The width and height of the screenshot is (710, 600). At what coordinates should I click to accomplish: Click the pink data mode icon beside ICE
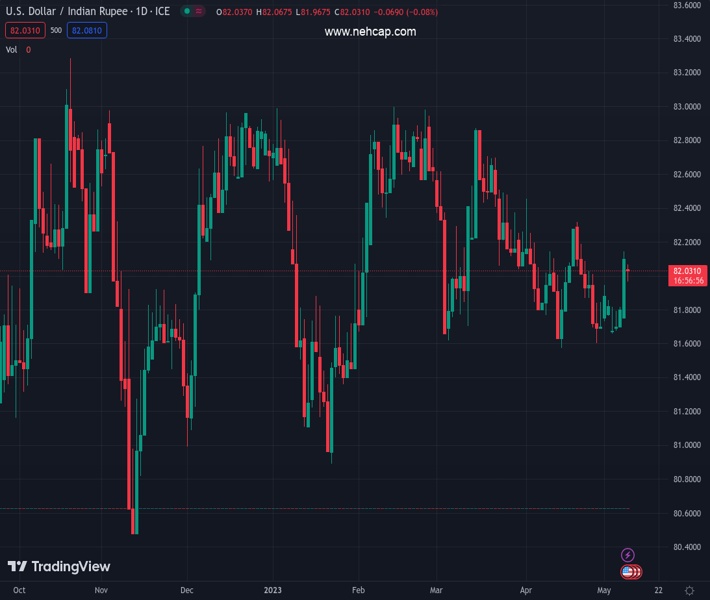pyautogui.click(x=201, y=12)
